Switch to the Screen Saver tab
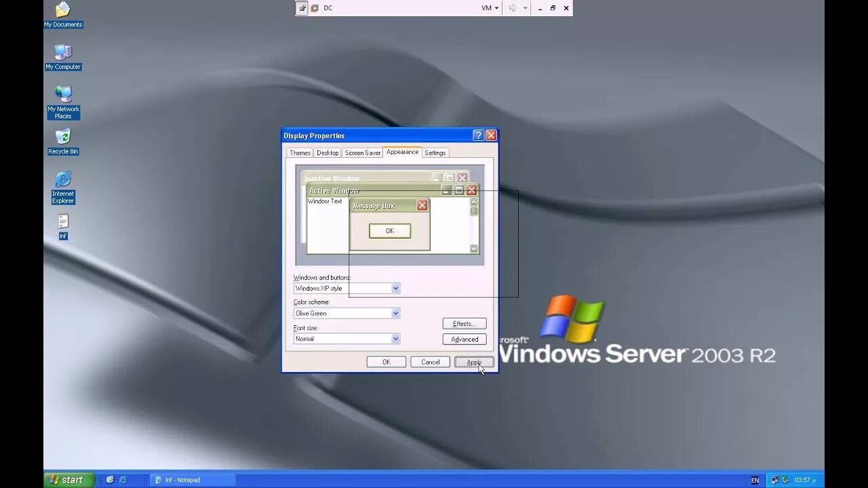The width and height of the screenshot is (868, 488). 363,153
